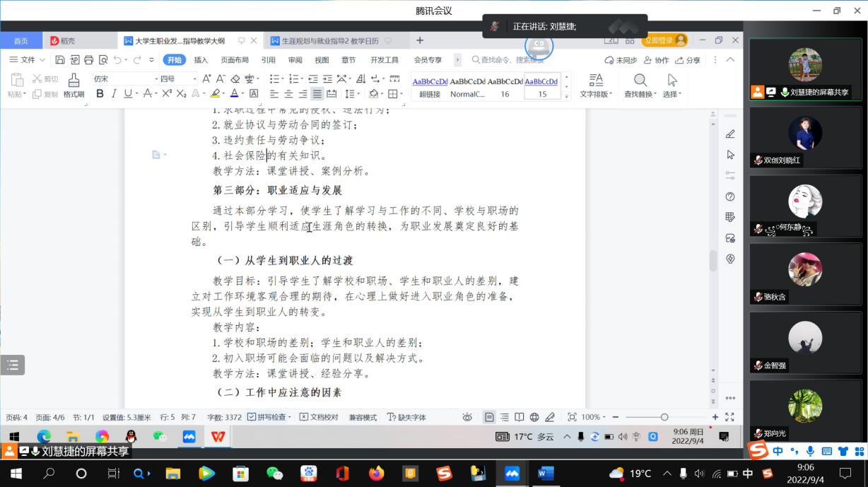This screenshot has width=868, height=487.
Task: Open the 插入 ribbon tab
Action: point(201,60)
